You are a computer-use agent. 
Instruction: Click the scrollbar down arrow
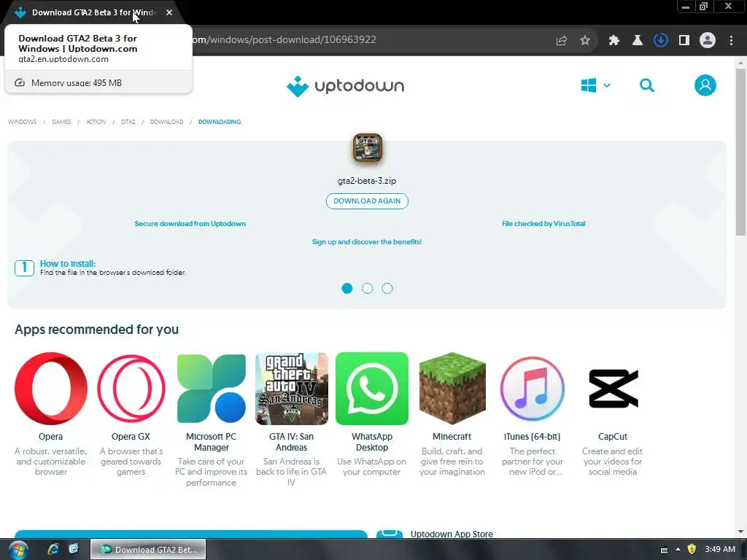click(740, 532)
